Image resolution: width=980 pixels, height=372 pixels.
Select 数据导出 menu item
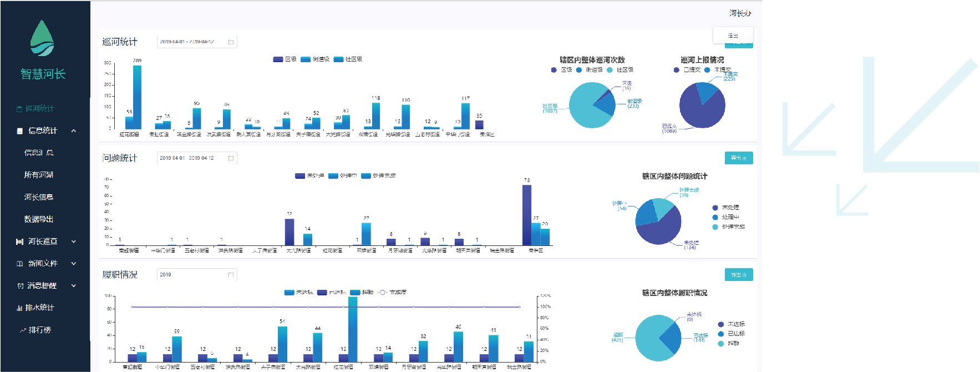tap(39, 219)
